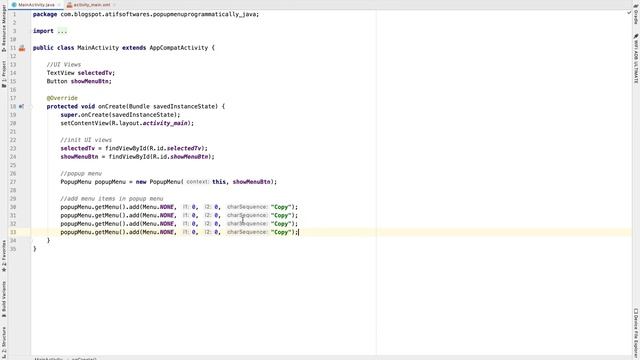Image resolution: width=640 pixels, height=360 pixels.
Task: Click "Copy" string on line 30
Action: point(281,207)
